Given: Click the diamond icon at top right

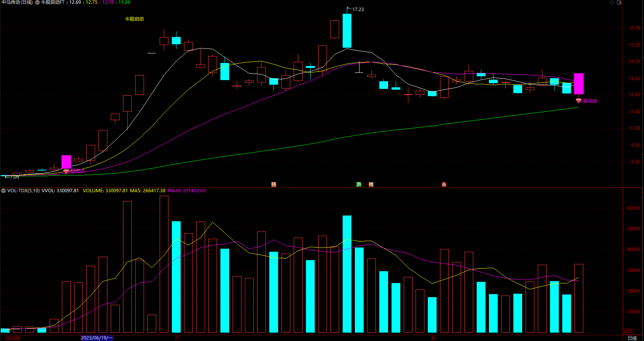Looking at the screenshot, I should pyautogui.click(x=612, y=2).
